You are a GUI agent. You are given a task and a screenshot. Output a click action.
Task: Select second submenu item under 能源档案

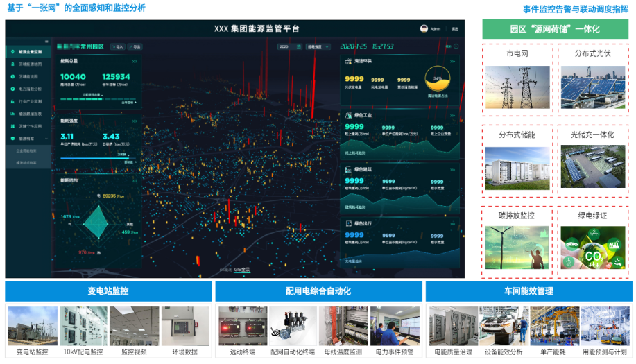[x=26, y=162]
